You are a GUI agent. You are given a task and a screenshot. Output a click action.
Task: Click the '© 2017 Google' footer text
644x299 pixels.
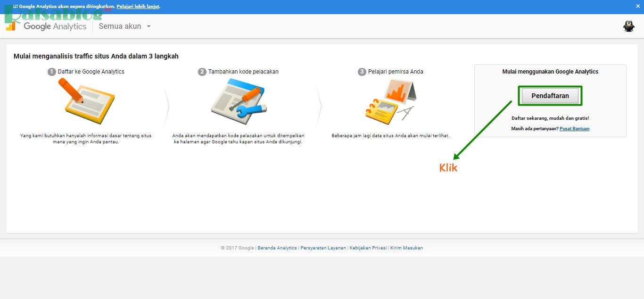(x=237, y=248)
